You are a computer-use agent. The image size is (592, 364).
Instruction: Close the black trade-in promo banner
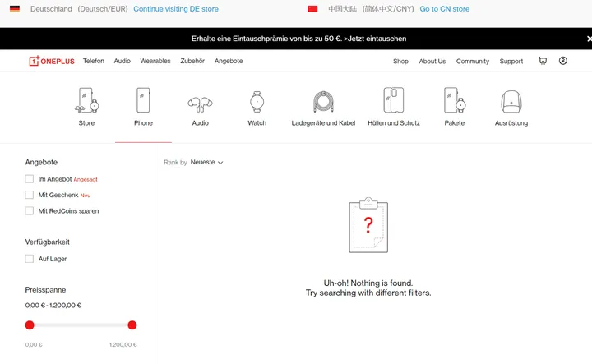tap(588, 39)
